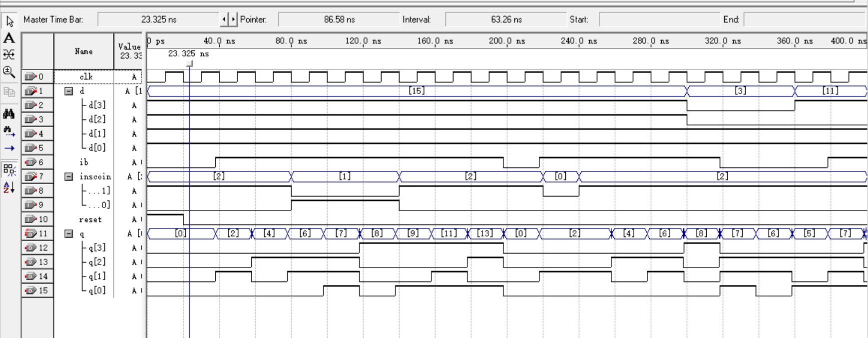868x338 pixels.
Task: Collapse the d bus group
Action: tap(69, 91)
